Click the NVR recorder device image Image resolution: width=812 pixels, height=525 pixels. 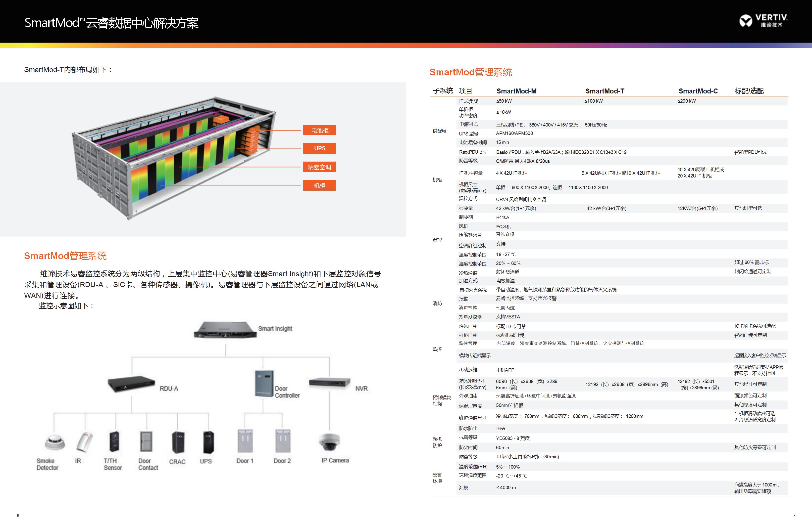(330, 383)
